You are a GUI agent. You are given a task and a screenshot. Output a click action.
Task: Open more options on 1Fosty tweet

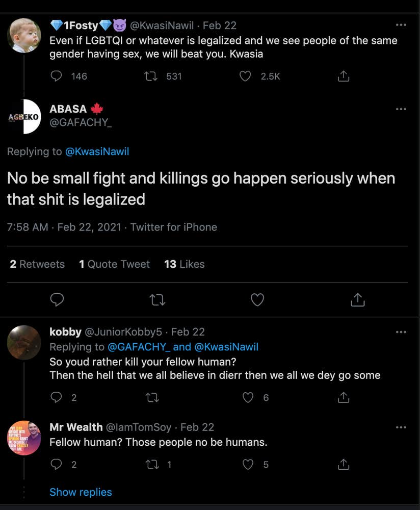[x=401, y=25]
